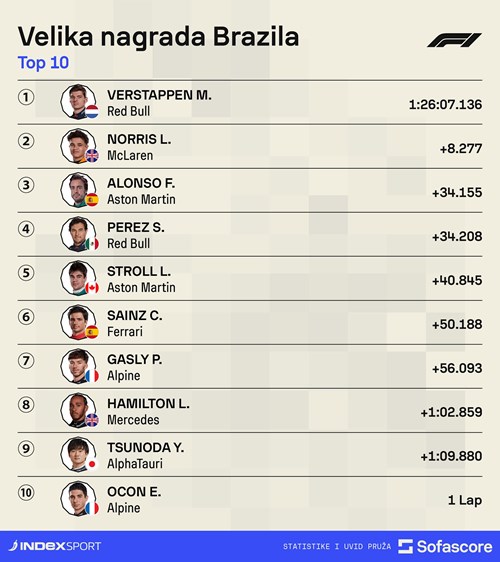The width and height of the screenshot is (500, 562).
Task: Click Verstappen's time 1:26:07.136
Action: (x=446, y=105)
